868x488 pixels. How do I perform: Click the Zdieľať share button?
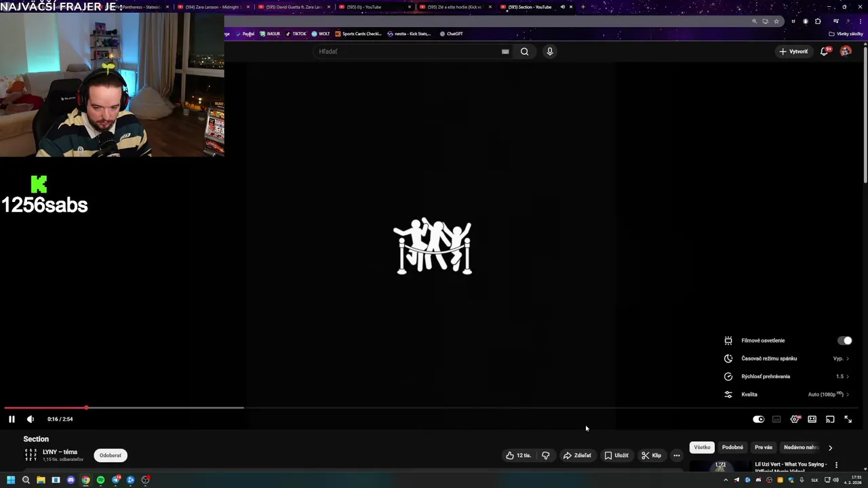(577, 455)
